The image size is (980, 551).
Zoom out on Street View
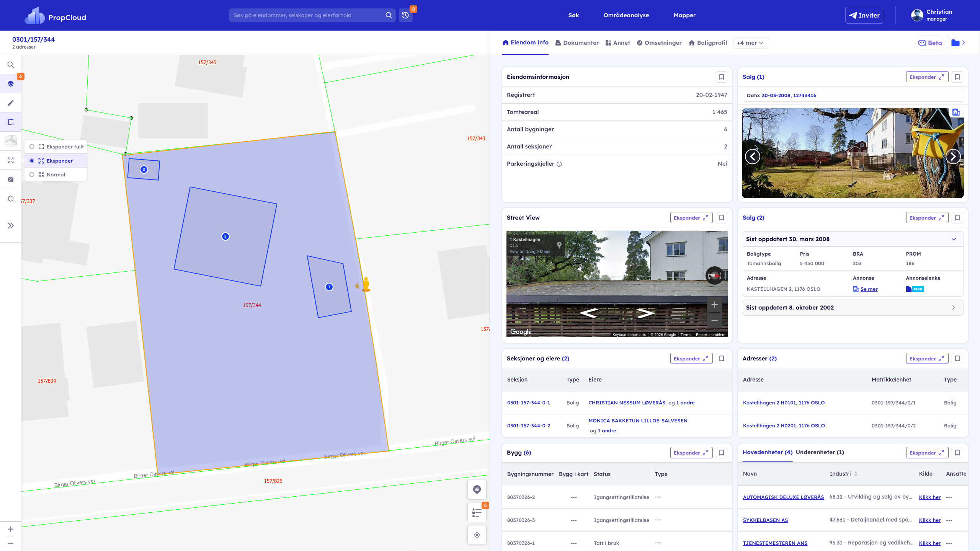coord(714,320)
